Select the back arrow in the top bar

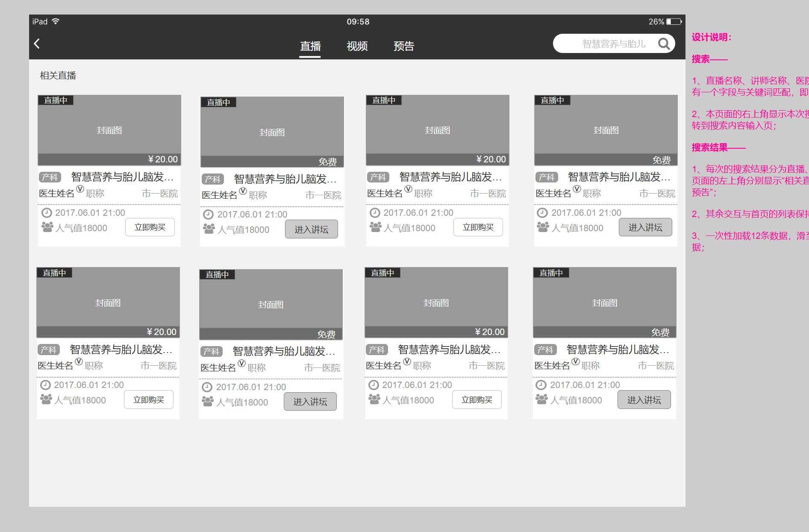[37, 43]
